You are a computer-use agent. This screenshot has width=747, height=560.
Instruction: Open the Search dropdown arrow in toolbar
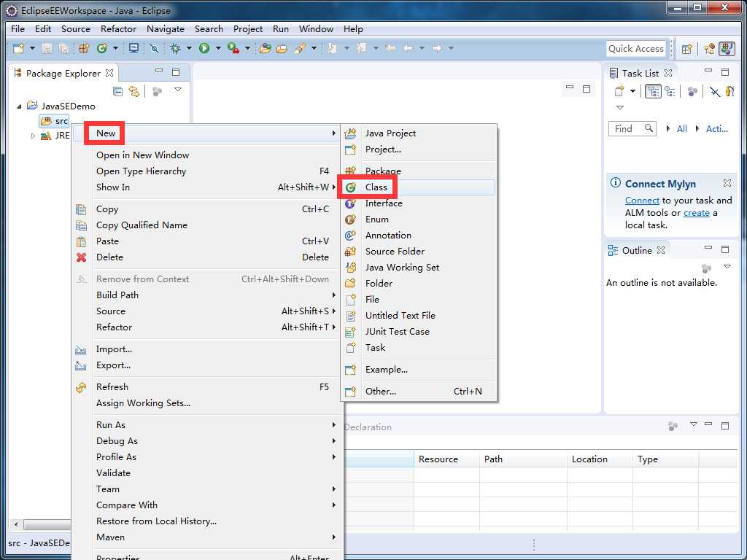pos(314,48)
